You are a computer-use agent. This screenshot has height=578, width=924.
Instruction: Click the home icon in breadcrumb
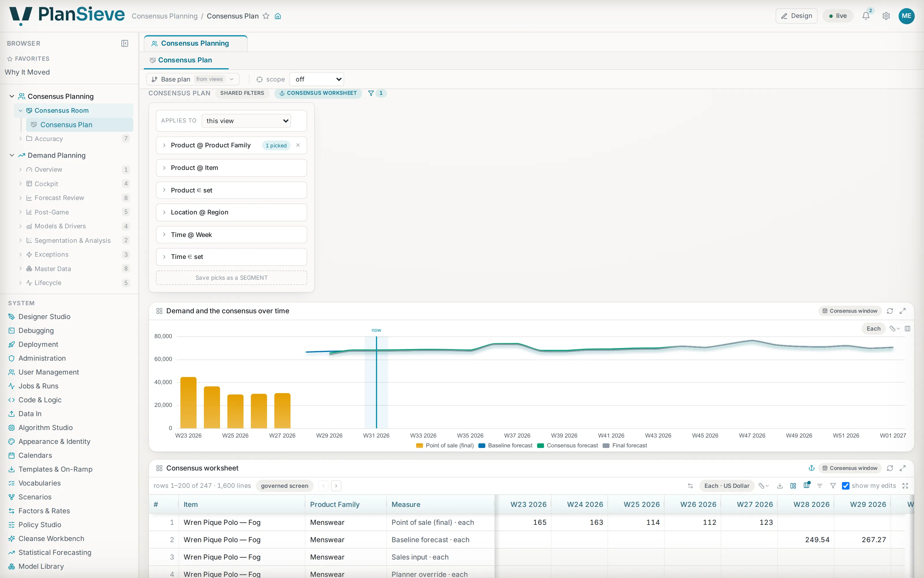[278, 16]
